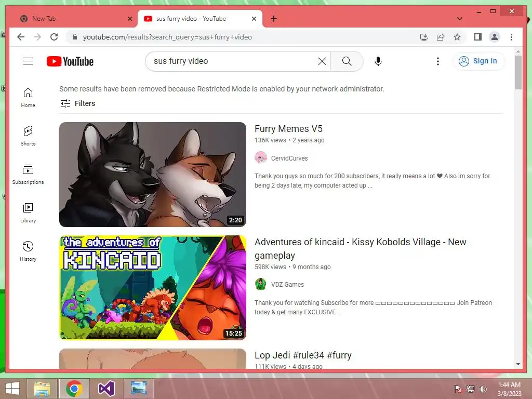This screenshot has height=399, width=532.
Task: Click the '136K views' metadata text
Action: (x=270, y=140)
